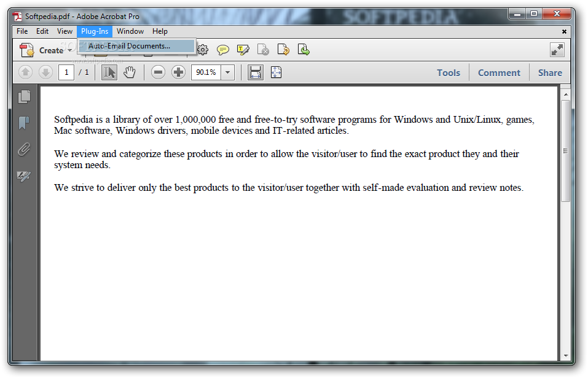This screenshot has width=588, height=378.
Task: Click the page number input field
Action: 66,72
